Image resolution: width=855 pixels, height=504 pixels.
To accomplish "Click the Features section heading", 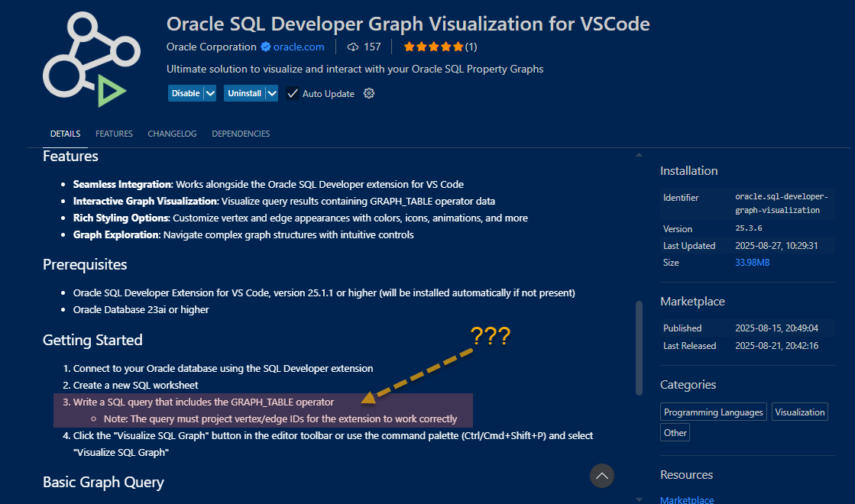I will pyautogui.click(x=70, y=157).
